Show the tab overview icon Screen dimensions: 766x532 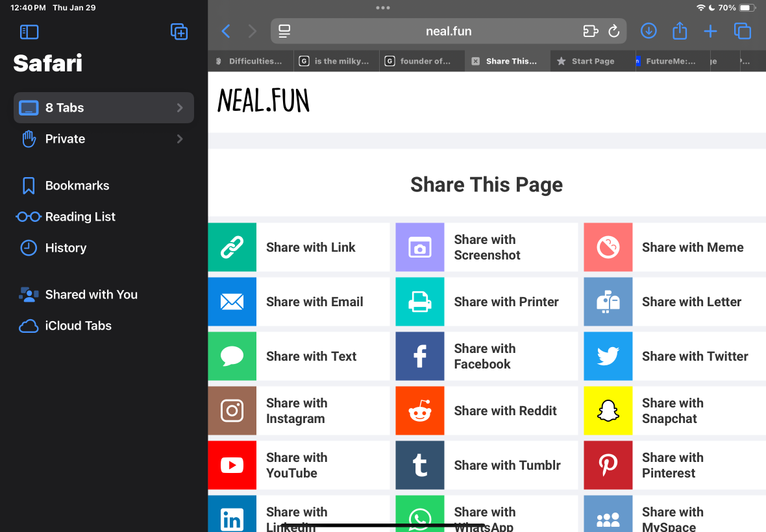coord(743,31)
